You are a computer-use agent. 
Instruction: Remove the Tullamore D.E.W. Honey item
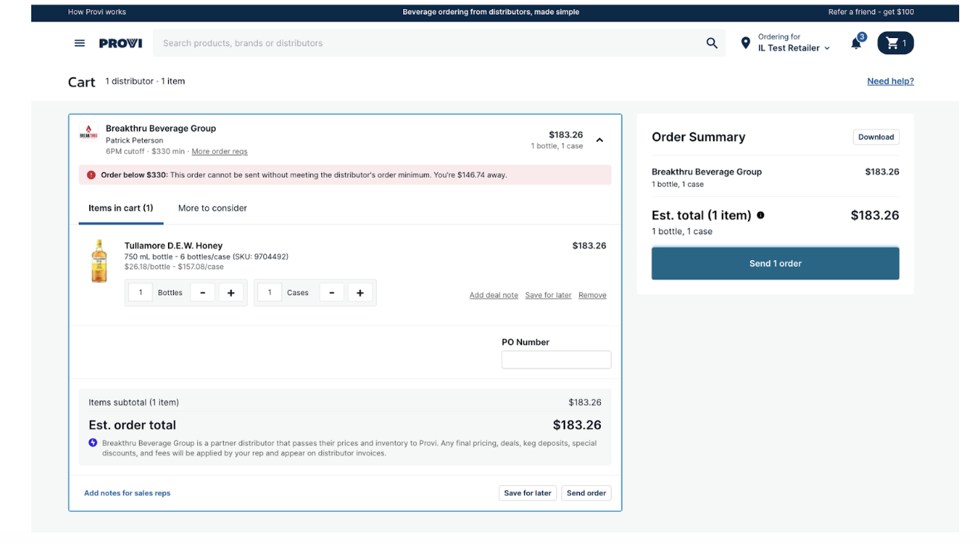pyautogui.click(x=593, y=294)
